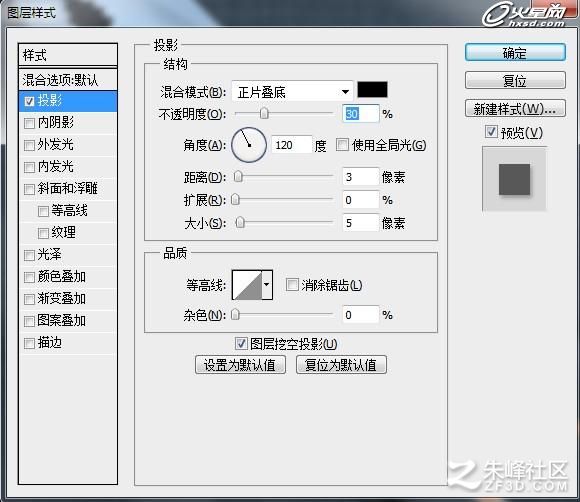Select 混合选项:默认 in styles list
The height and width of the screenshot is (502, 580).
[68, 80]
